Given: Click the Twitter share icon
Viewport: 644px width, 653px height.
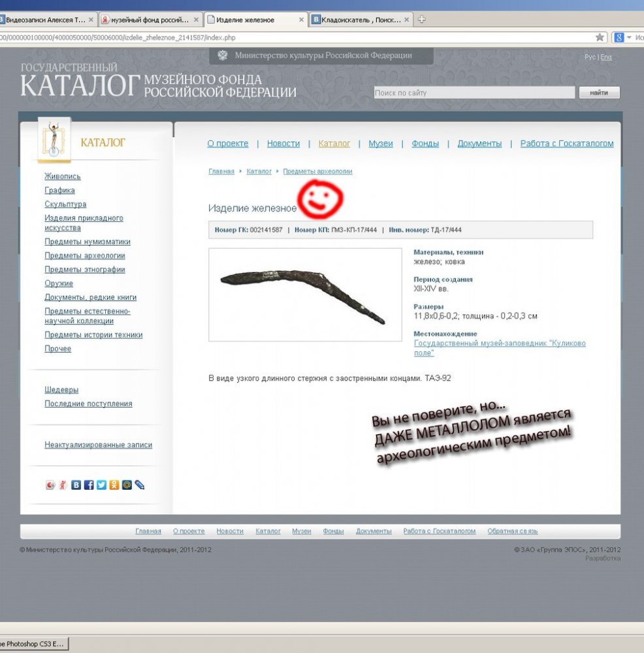Looking at the screenshot, I should (x=101, y=485).
